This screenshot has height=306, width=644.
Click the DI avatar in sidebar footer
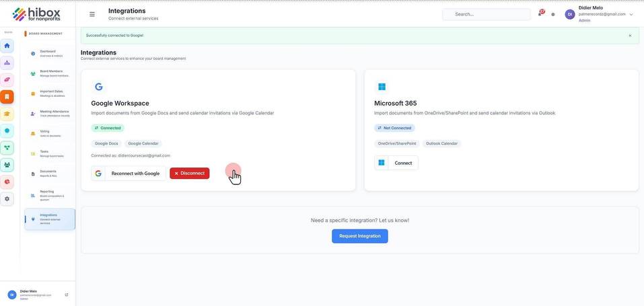[x=12, y=295]
